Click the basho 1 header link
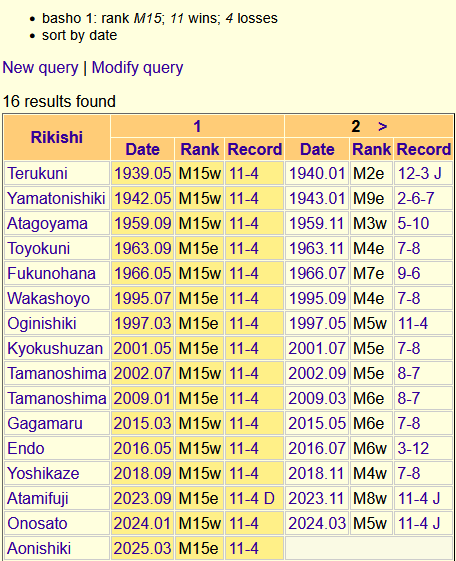 point(197,126)
